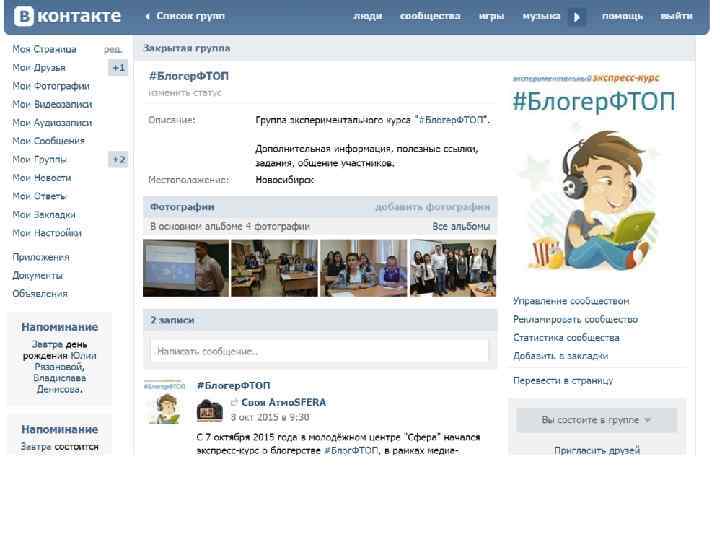Image resolution: width=720 pixels, height=540 pixels.
Task: Click ред. next to Моя Страница
Action: [x=112, y=50]
